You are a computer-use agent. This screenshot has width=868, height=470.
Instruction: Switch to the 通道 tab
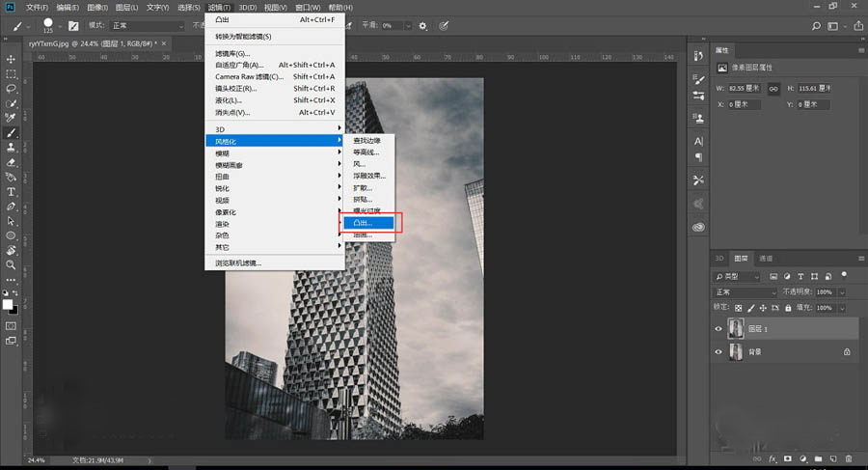[766, 259]
